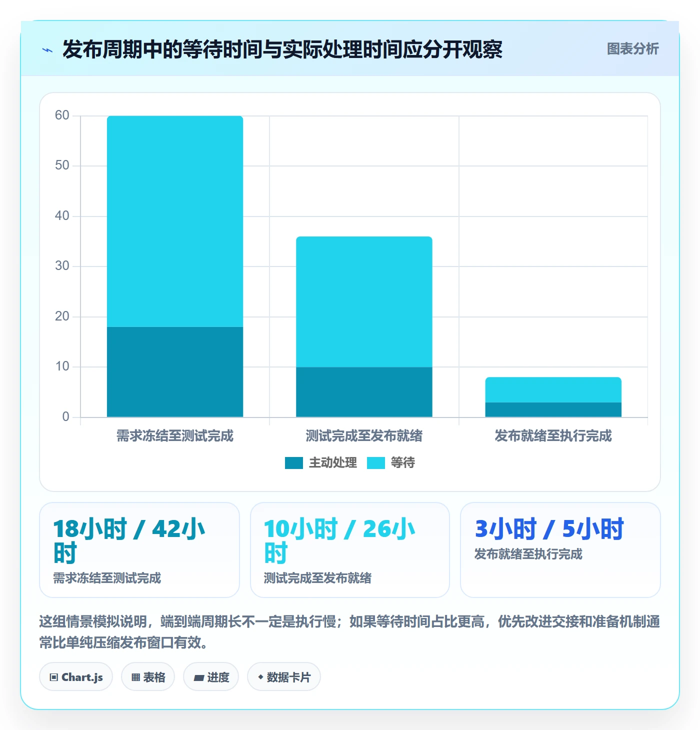Click the Chart.js chip square icon
Viewport: 700px width, 730px height.
(x=54, y=677)
